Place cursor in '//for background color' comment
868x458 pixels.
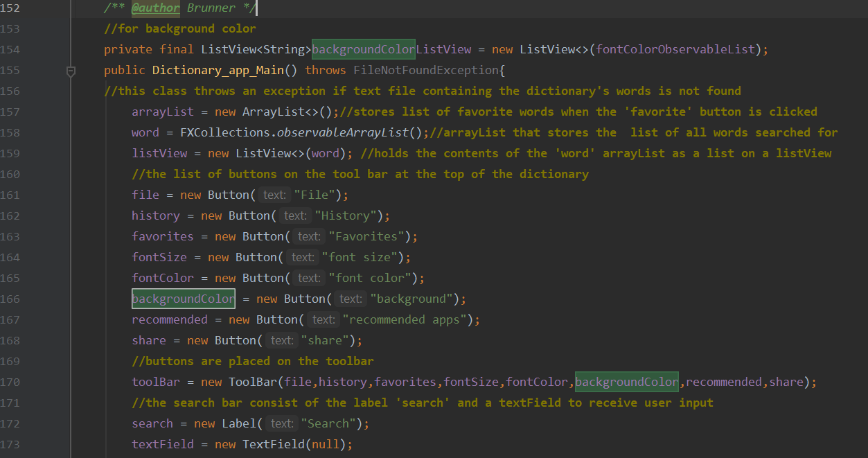click(x=180, y=29)
